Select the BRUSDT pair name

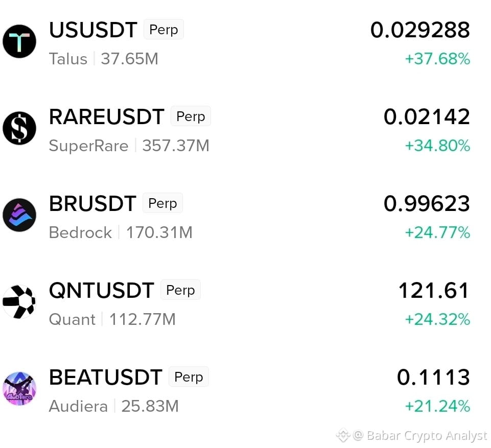92,203
